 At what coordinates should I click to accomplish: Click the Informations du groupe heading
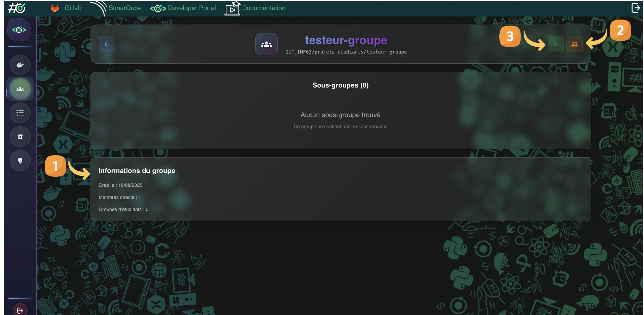[137, 171]
